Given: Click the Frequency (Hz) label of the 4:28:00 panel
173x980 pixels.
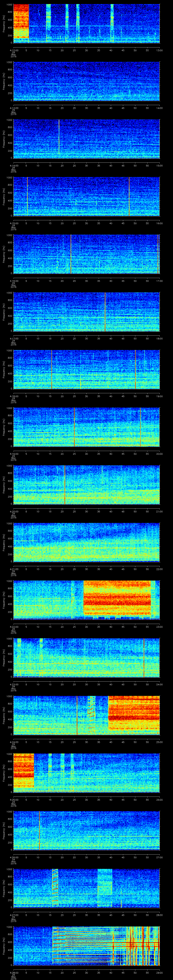Looking at the screenshot, I should point(4,946).
